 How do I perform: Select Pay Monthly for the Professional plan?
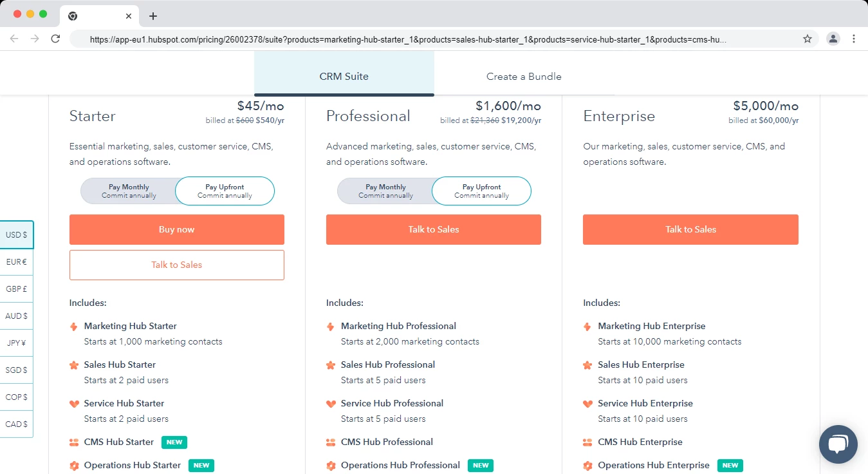pos(385,191)
